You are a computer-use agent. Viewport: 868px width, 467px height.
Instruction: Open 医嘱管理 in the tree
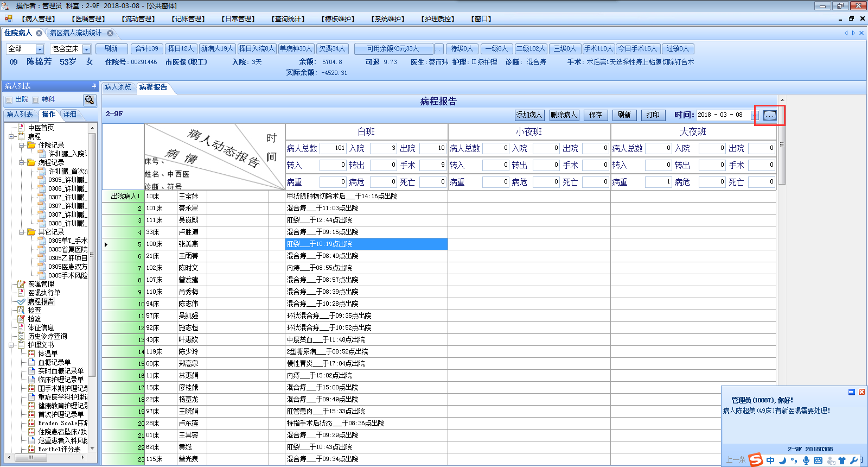(x=41, y=284)
